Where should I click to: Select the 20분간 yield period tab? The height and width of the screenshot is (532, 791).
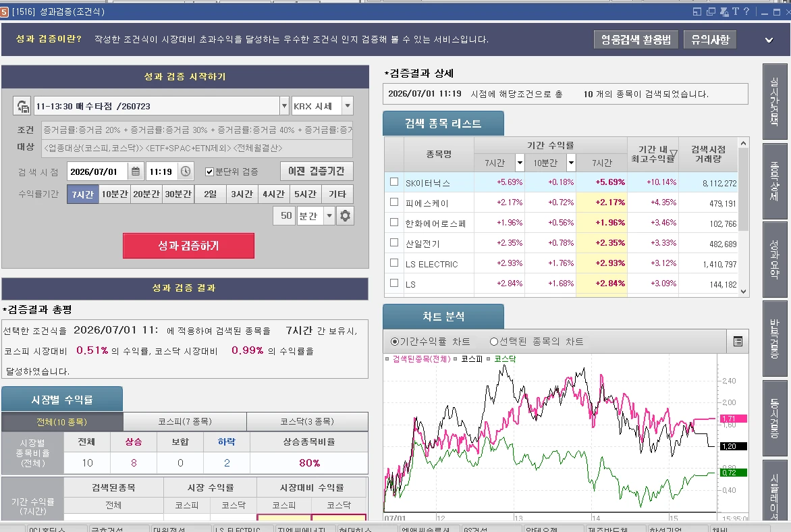point(146,194)
